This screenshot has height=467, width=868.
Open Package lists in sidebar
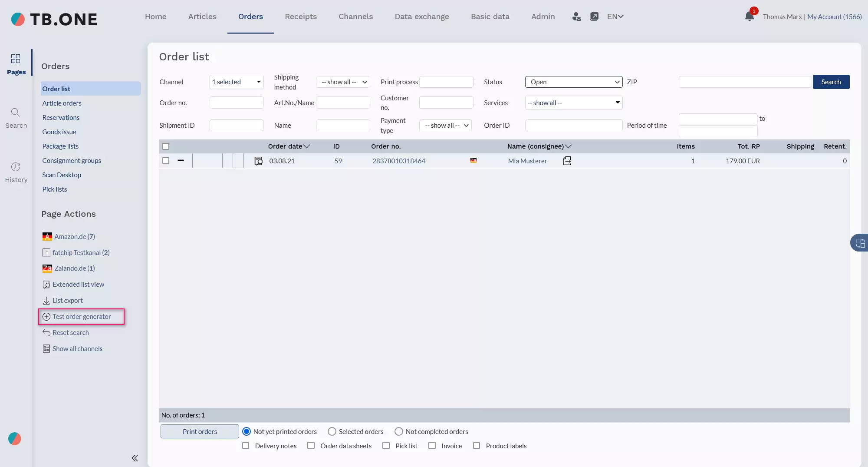[x=60, y=146]
